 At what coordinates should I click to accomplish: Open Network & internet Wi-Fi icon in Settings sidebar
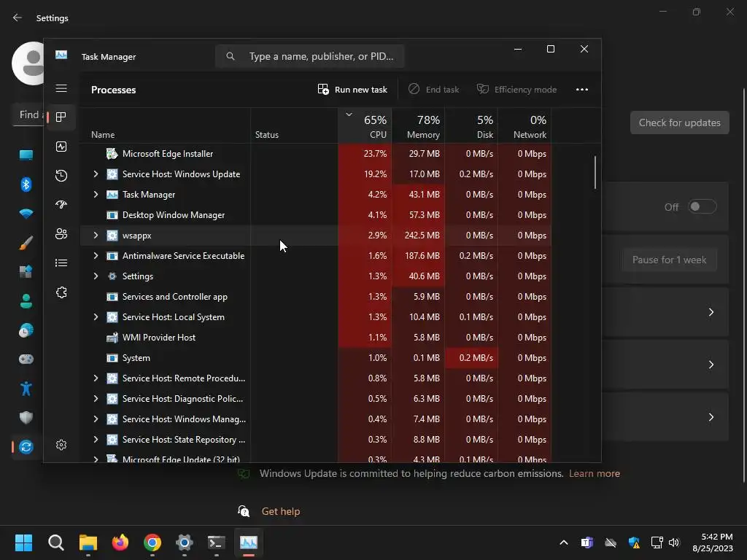coord(26,214)
